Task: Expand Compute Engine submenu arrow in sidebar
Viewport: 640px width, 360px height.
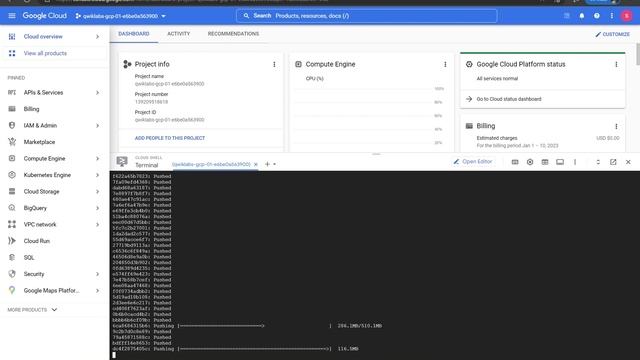Action: tap(98, 158)
